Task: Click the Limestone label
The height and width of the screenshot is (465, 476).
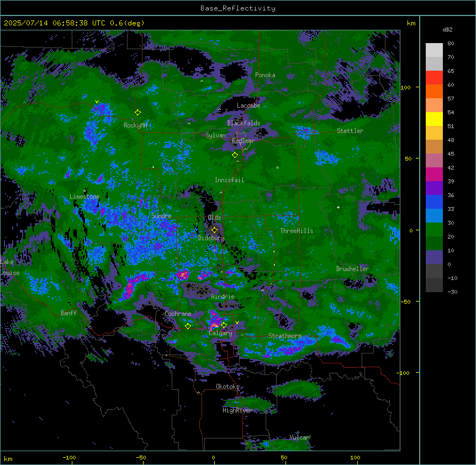Action: click(x=84, y=197)
